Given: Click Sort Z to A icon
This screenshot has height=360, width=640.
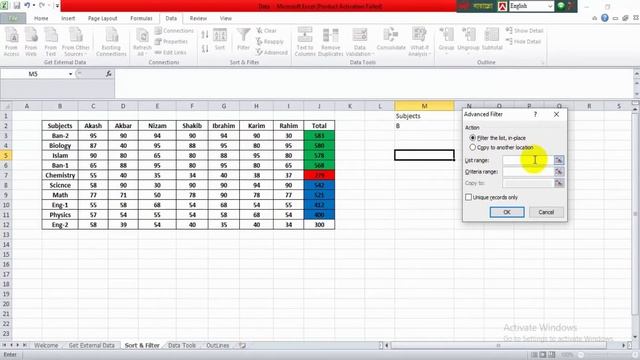Looking at the screenshot, I should coord(205,49).
